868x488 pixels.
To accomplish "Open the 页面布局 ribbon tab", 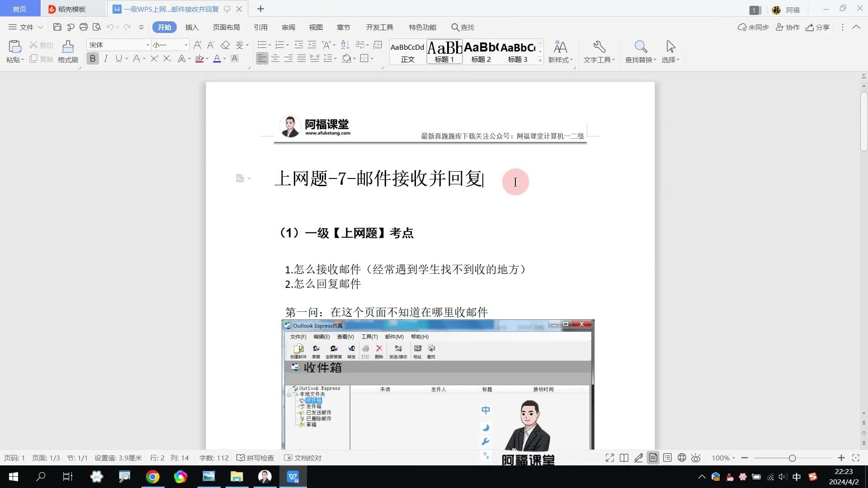I will point(226,27).
